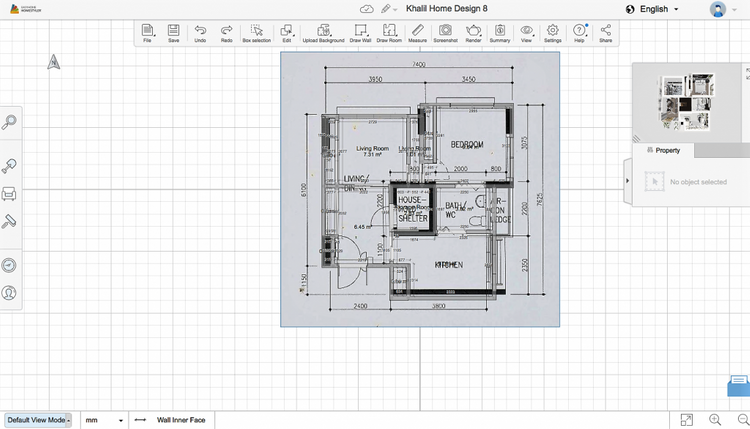This screenshot has width=750, height=429.
Task: Open the Default View Mode dropdown
Action: click(x=38, y=420)
